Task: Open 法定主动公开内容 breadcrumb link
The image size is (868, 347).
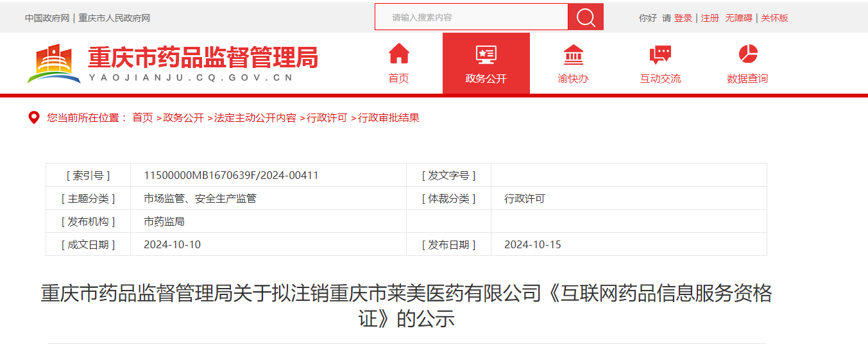Action: [255, 118]
